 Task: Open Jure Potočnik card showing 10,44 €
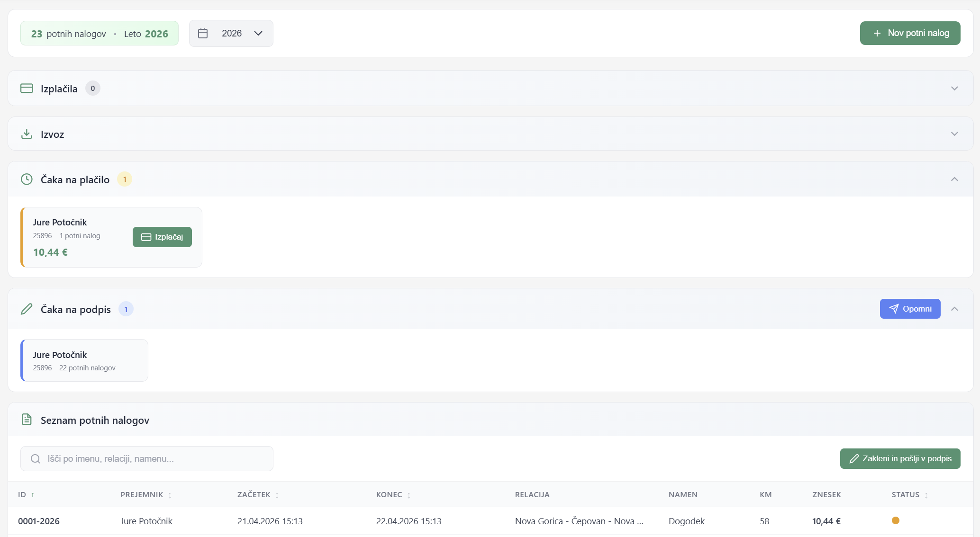(x=111, y=237)
